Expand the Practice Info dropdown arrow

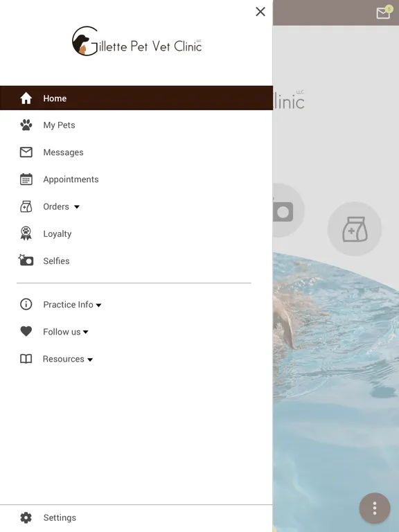pos(99,305)
